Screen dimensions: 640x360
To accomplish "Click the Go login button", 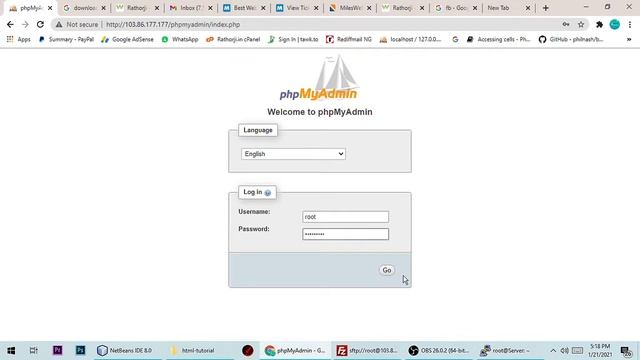I will (387, 270).
